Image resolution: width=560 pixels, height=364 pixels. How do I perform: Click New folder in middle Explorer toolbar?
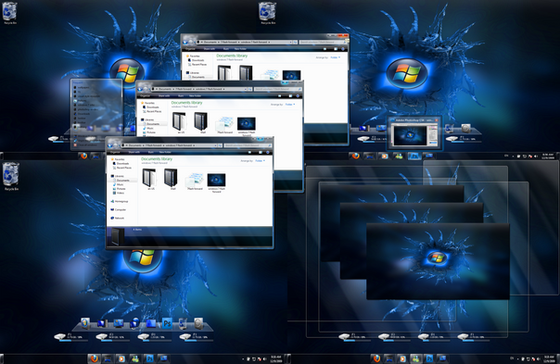click(x=195, y=96)
